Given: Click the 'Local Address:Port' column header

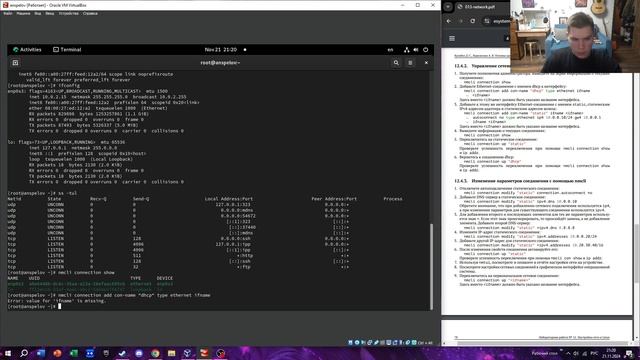Looking at the screenshot, I should [229, 199].
